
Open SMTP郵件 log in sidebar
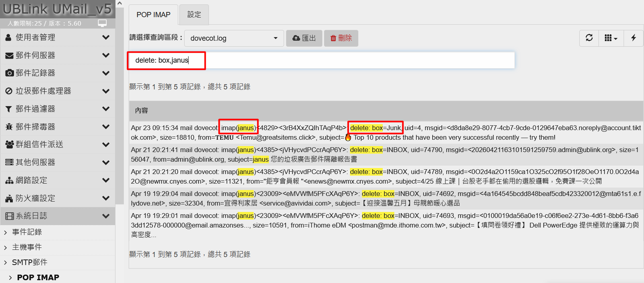[x=30, y=262]
